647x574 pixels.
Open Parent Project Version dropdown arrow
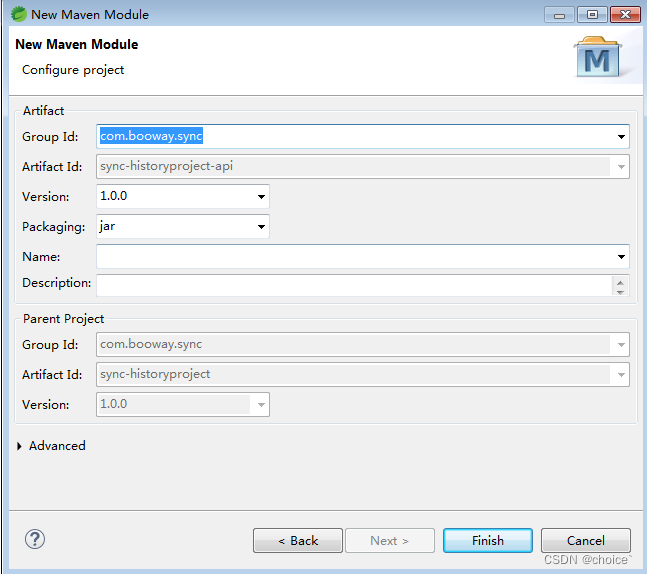(x=261, y=405)
